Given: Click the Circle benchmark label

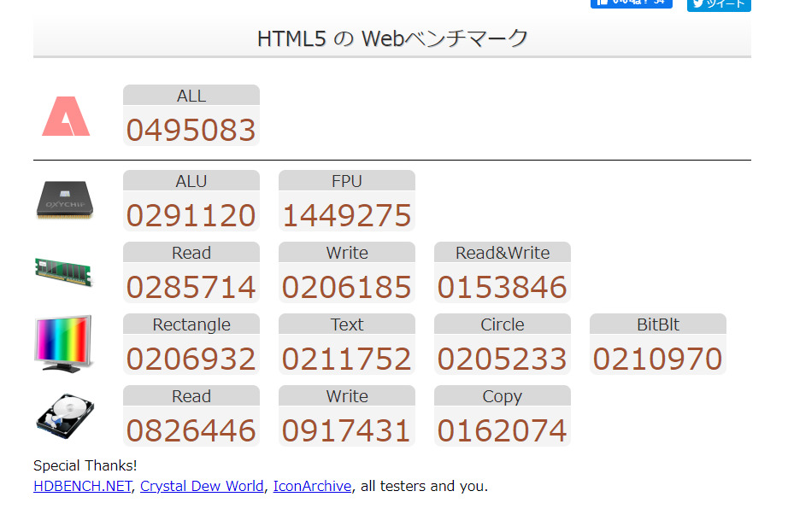Looking at the screenshot, I should click(503, 324).
